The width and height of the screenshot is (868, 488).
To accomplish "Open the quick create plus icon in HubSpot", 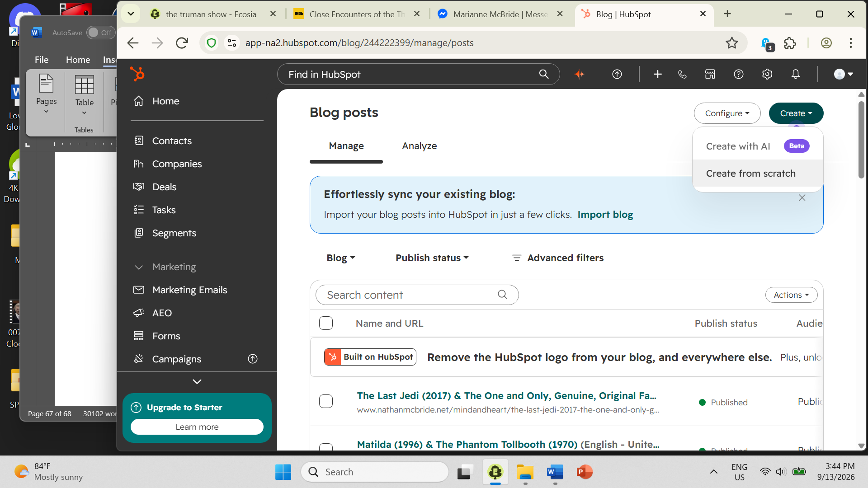I will click(x=658, y=74).
